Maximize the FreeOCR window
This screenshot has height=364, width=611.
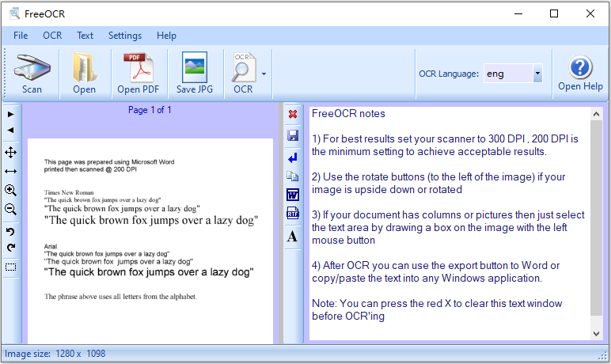(554, 13)
